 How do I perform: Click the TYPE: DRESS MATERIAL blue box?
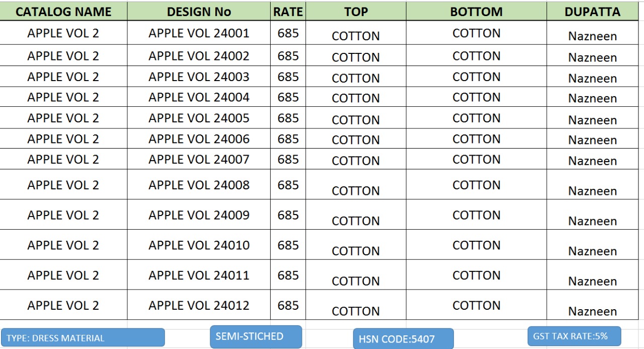(83, 338)
